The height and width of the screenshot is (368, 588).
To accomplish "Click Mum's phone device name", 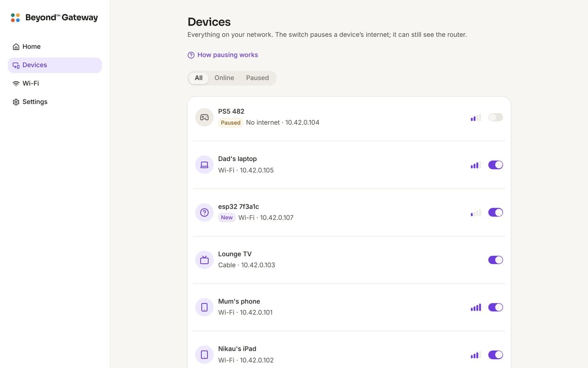I will tap(239, 302).
